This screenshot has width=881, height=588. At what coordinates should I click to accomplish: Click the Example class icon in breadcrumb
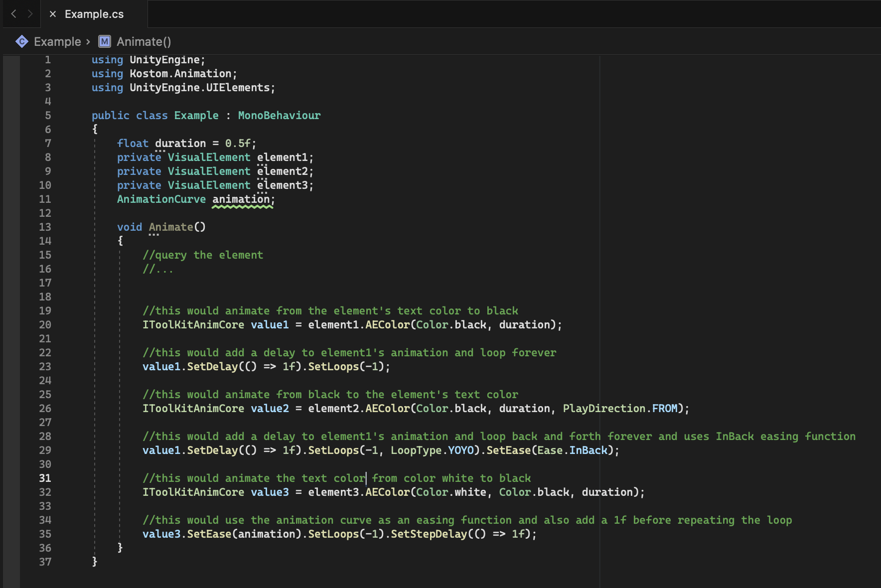(22, 41)
